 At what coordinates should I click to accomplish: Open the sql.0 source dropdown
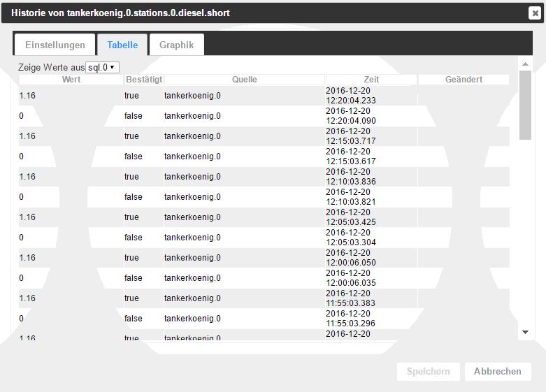102,67
